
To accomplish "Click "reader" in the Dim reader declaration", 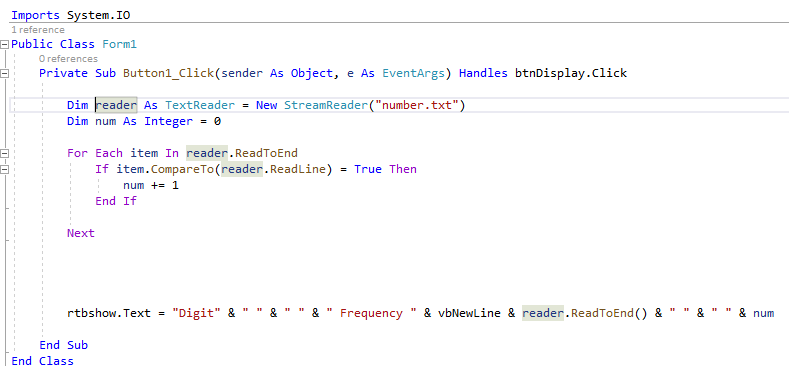I will tap(116, 105).
